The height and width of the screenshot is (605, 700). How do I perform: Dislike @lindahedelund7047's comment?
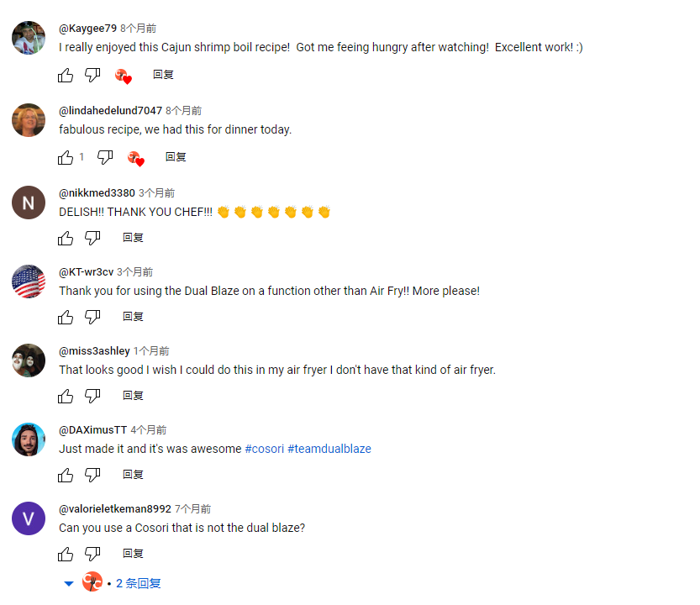pos(105,157)
